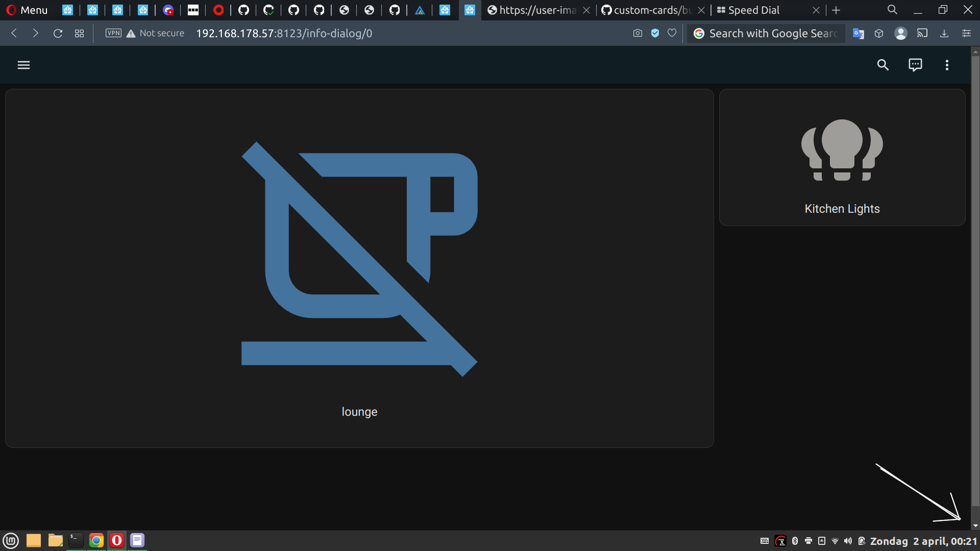Open the Home Assistant sidebar hamburger menu
Image resolution: width=980 pixels, height=551 pixels.
coord(23,65)
